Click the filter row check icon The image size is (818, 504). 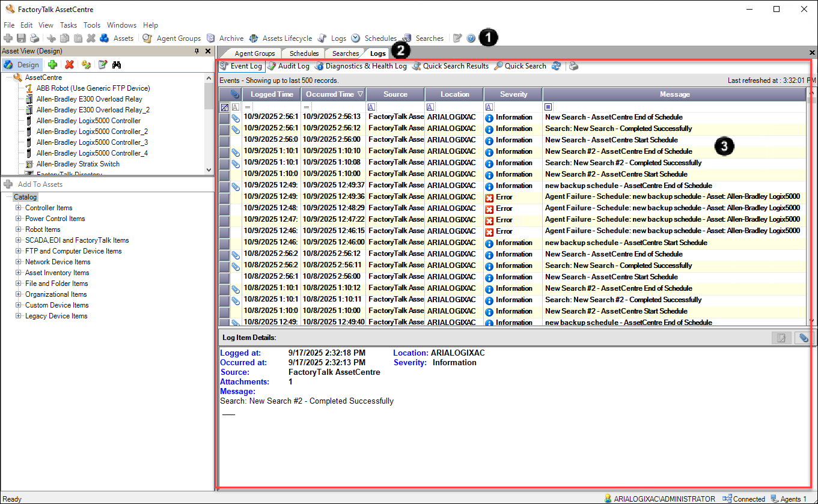click(x=224, y=107)
